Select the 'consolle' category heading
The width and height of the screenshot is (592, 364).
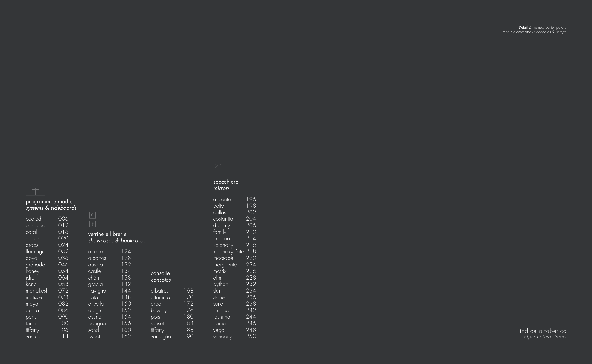[x=160, y=273]
